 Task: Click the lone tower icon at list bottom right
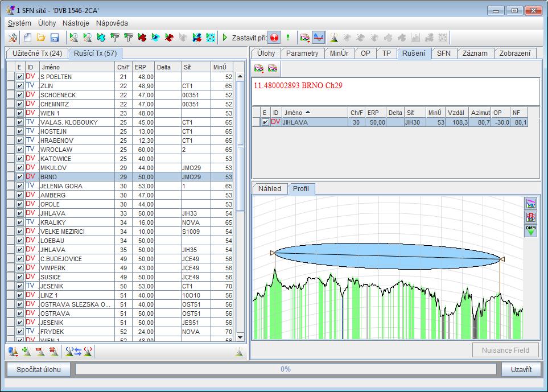[239, 352]
